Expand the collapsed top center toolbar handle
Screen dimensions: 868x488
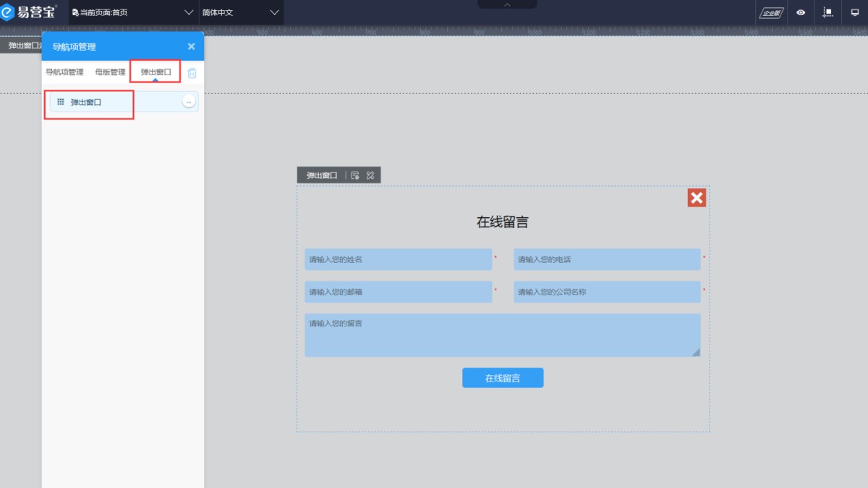tap(507, 4)
